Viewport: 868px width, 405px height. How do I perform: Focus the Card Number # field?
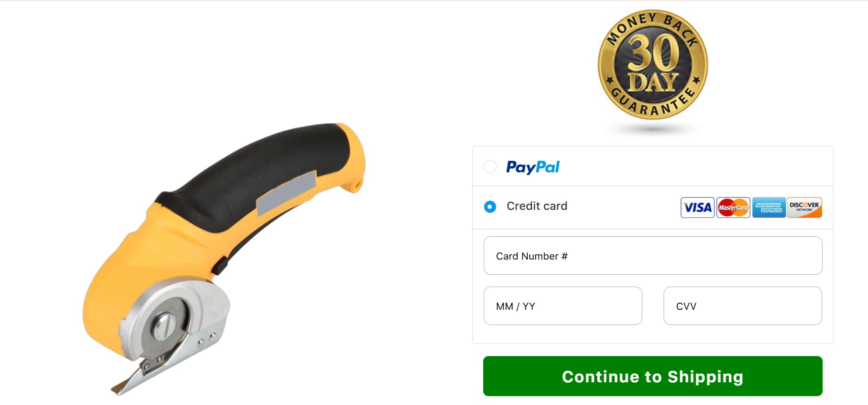click(653, 256)
